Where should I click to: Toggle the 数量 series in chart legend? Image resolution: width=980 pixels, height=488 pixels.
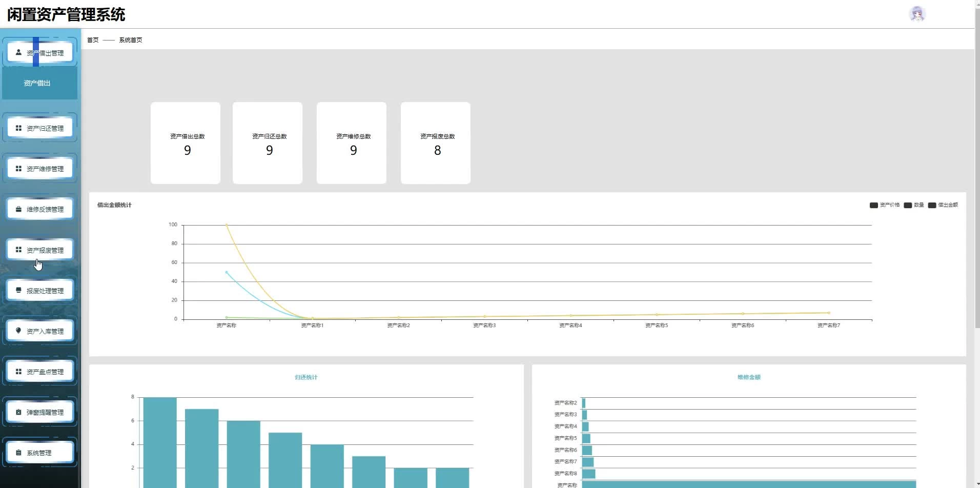coord(913,205)
